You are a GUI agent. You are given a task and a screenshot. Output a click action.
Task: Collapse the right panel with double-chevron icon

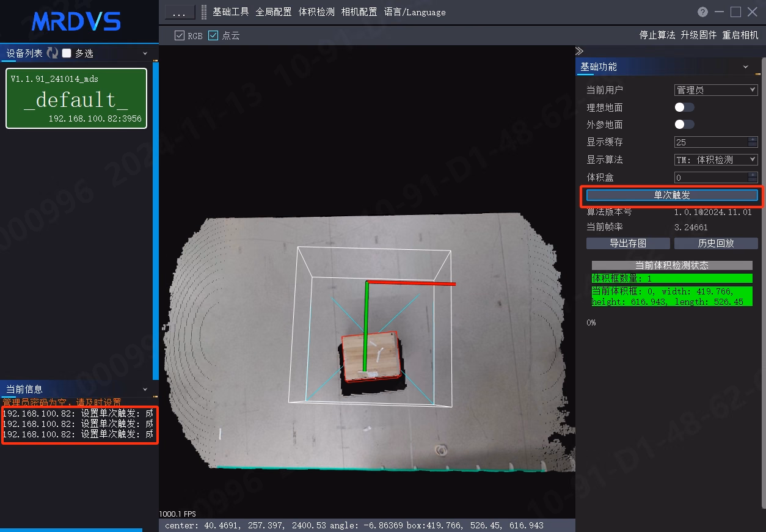point(579,51)
